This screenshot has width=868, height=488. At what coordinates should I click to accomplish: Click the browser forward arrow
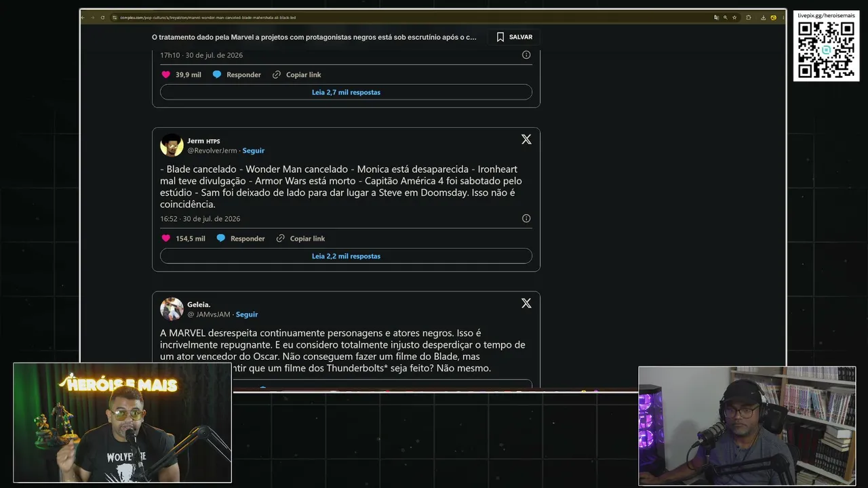click(93, 18)
